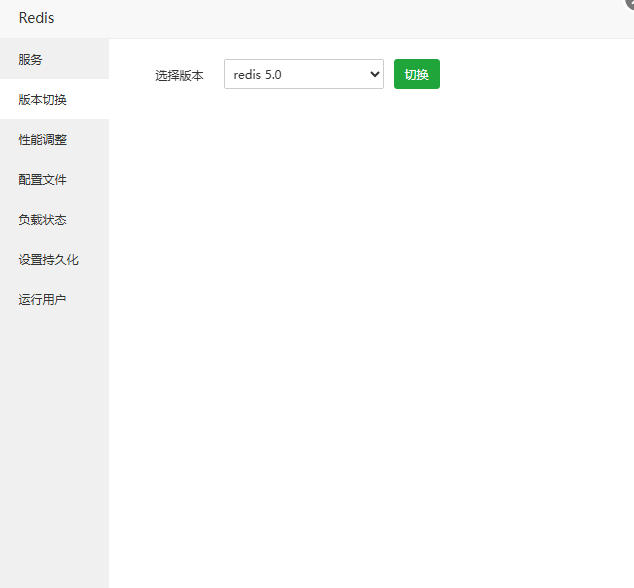Click the Redis title text
The width and height of the screenshot is (634, 588).
(36, 18)
